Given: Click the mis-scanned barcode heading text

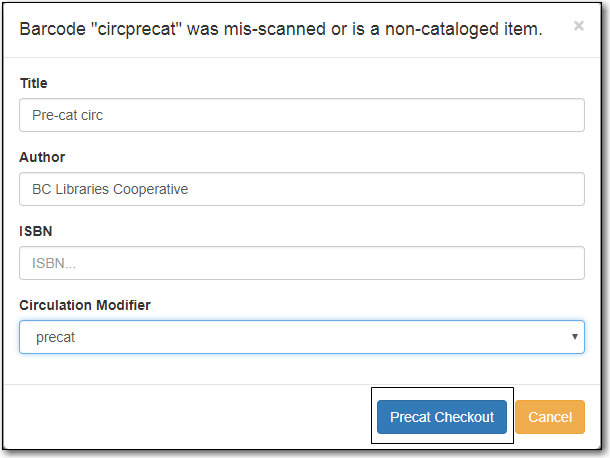Looking at the screenshot, I should (280, 29).
